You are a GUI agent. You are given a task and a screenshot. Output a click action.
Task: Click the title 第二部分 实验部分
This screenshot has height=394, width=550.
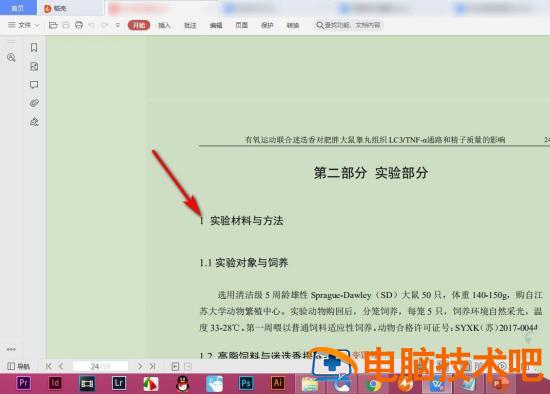pyautogui.click(x=371, y=173)
